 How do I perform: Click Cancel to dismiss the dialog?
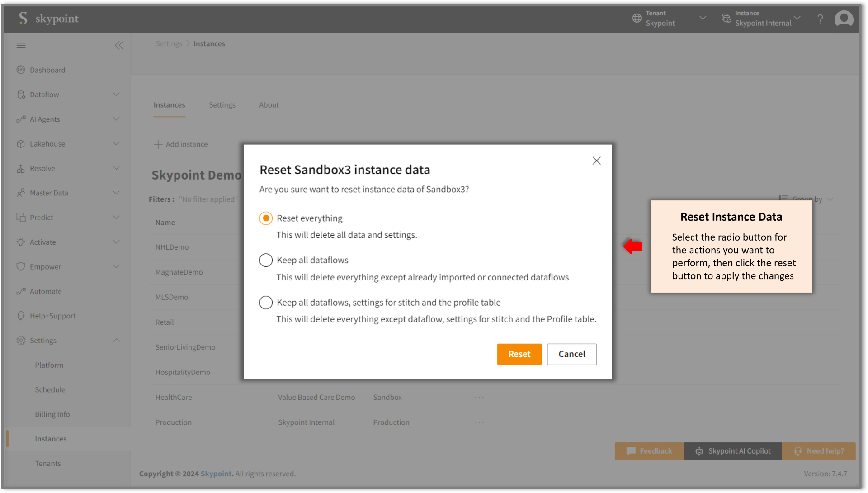(x=571, y=354)
